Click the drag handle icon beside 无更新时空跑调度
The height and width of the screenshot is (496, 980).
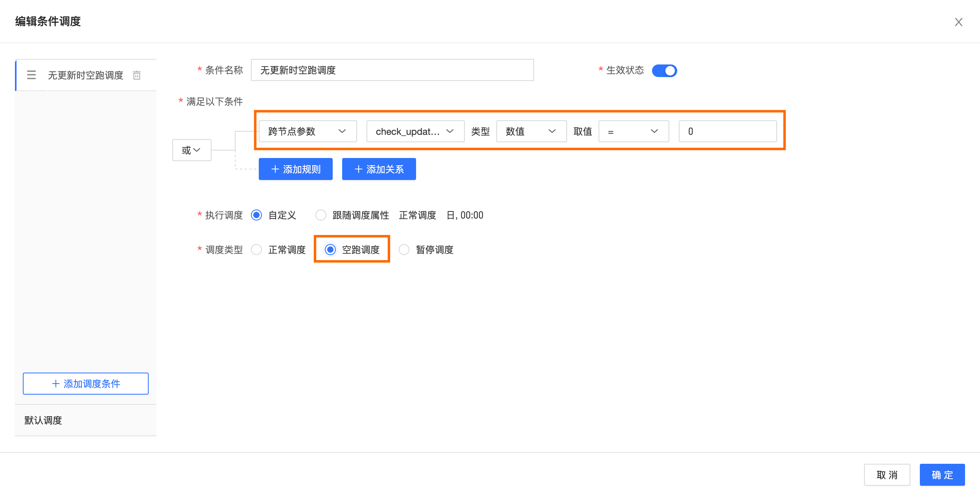[x=31, y=75]
